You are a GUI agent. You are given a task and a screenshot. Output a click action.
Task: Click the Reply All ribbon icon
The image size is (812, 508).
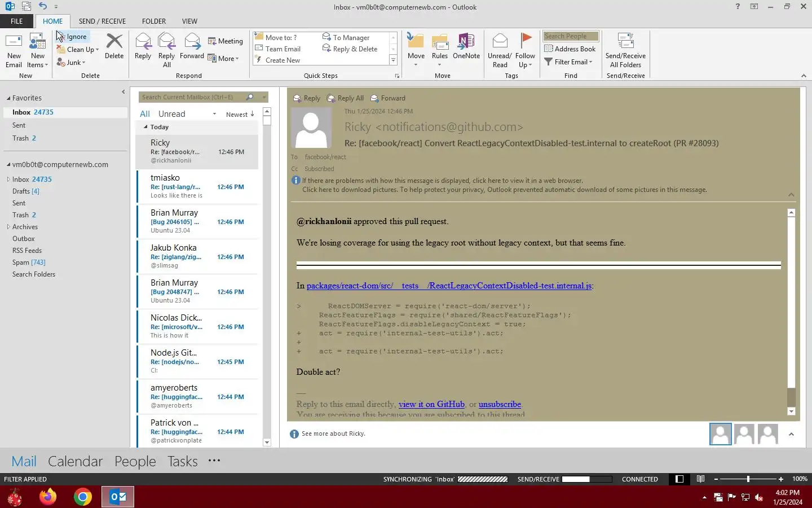click(x=166, y=50)
